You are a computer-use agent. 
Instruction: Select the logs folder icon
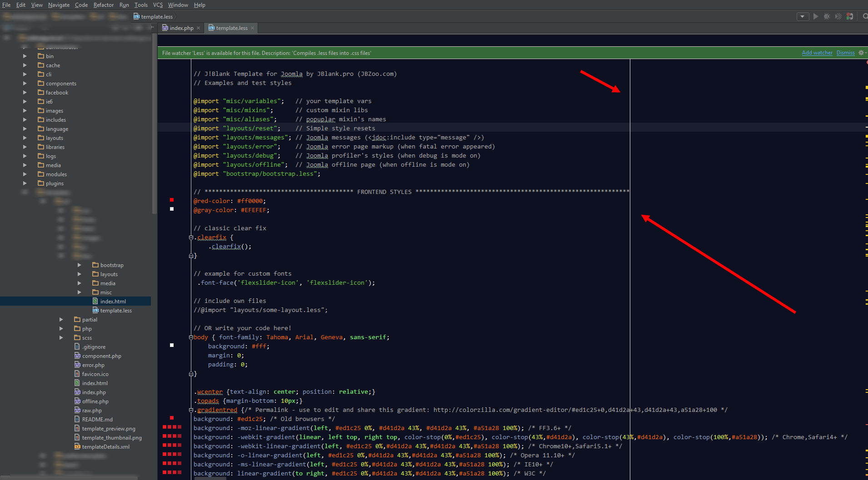coord(41,156)
